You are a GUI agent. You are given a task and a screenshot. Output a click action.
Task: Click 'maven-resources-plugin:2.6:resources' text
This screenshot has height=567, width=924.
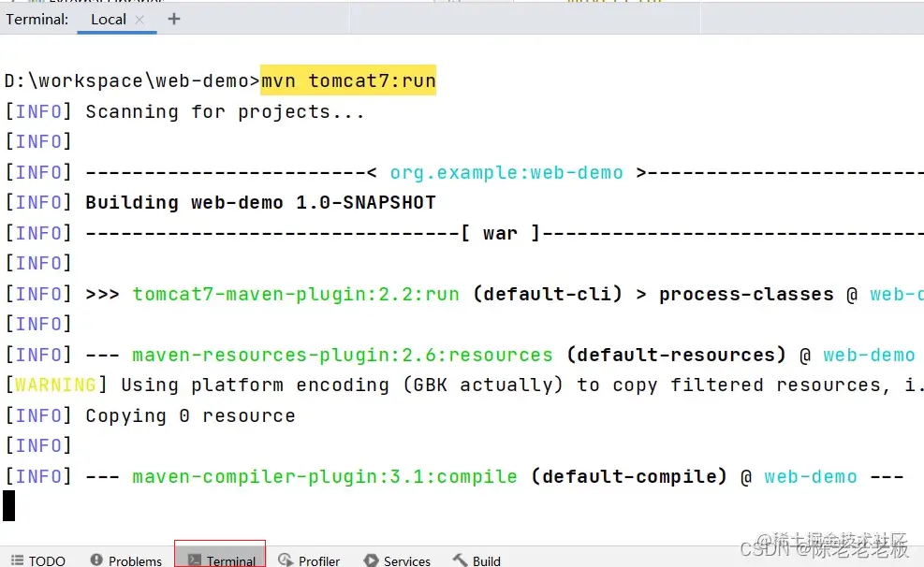(343, 355)
